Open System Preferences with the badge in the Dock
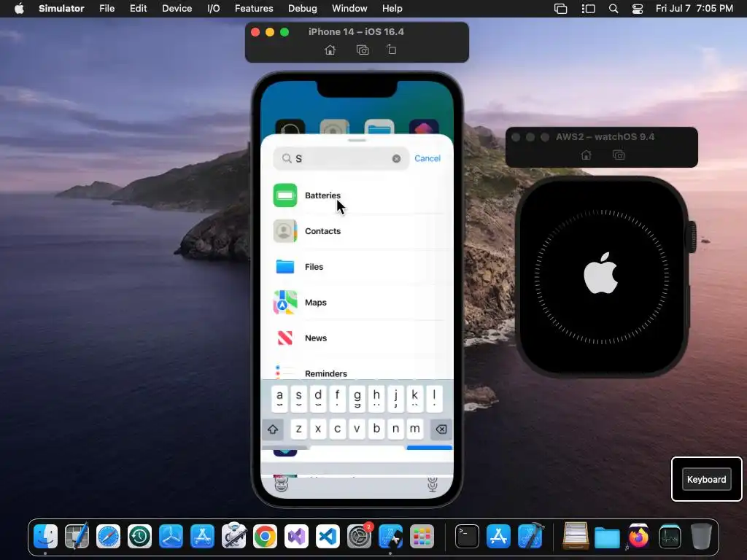Screen dimensions: 747x560 click(359, 537)
